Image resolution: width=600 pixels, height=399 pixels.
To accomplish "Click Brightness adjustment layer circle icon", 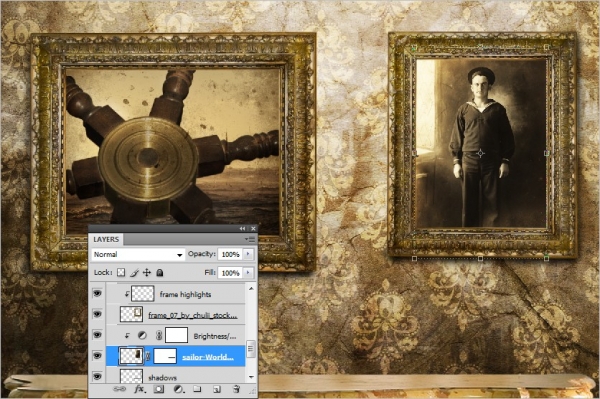I will tap(142, 335).
